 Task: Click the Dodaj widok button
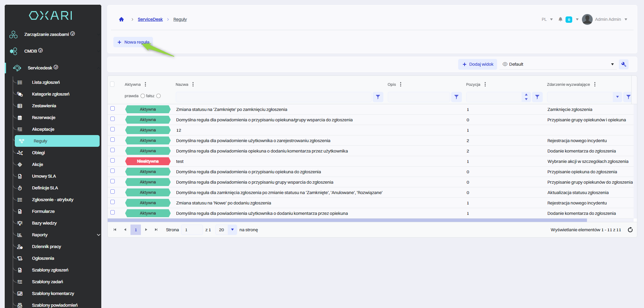coord(478,64)
